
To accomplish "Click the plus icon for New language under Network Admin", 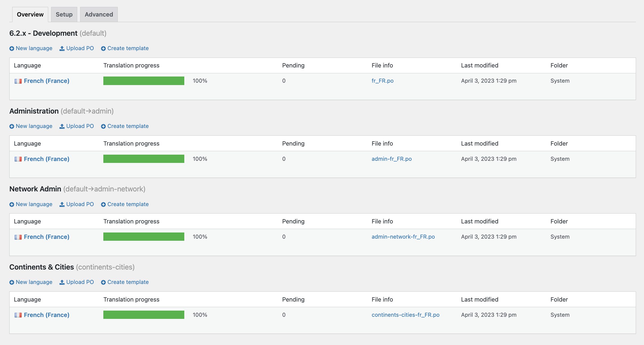I will point(12,204).
